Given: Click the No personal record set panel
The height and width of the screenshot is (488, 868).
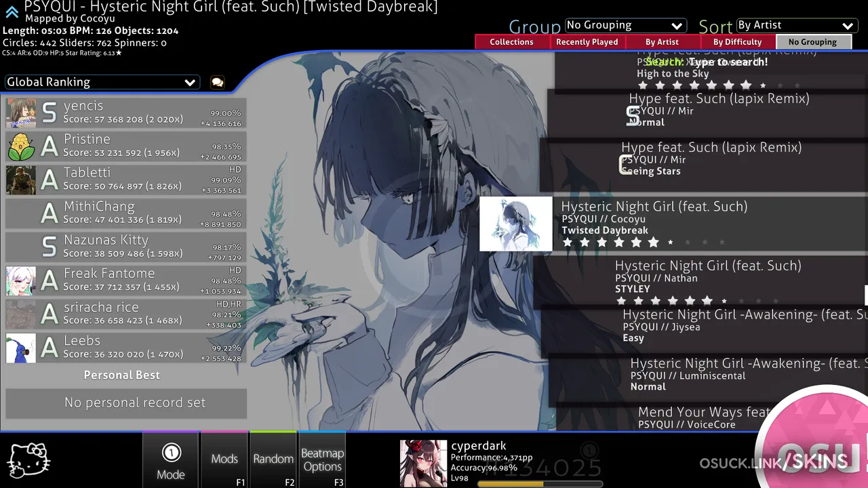Looking at the screenshot, I should 126,403.
